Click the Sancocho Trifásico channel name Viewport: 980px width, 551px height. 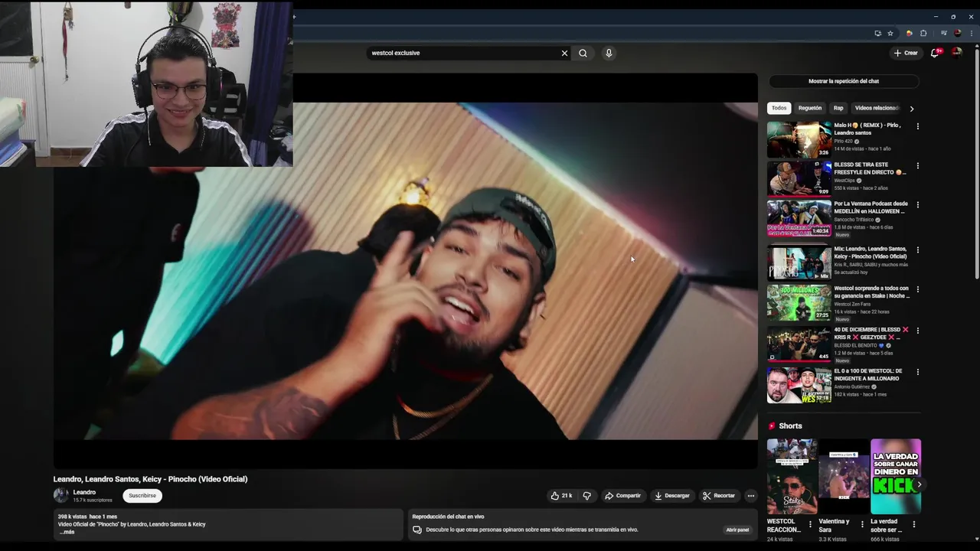coord(854,220)
